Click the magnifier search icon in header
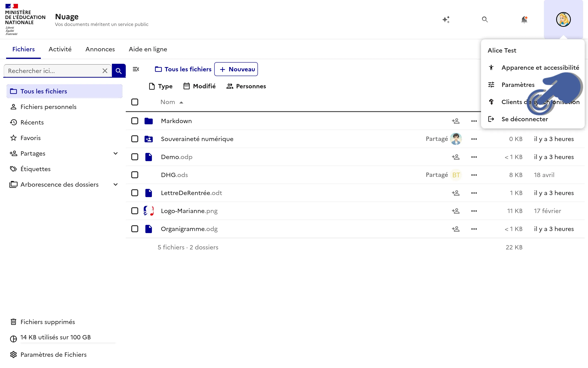588x368 pixels. tap(485, 19)
